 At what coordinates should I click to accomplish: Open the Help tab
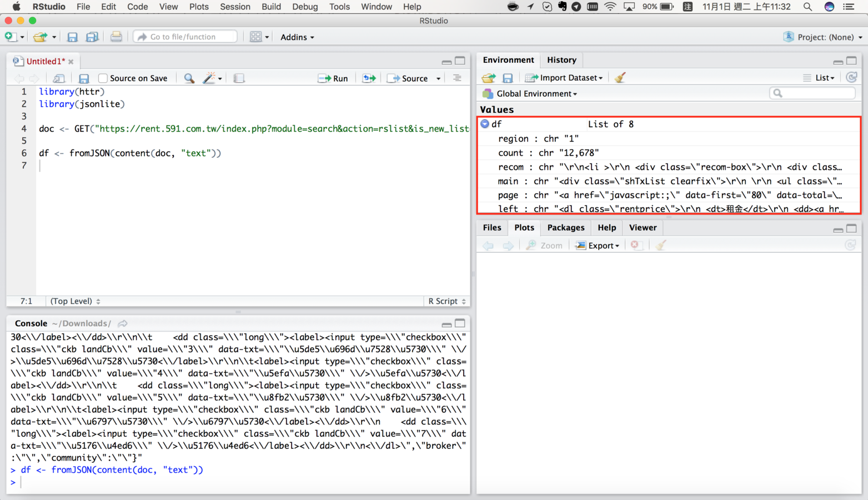click(606, 228)
